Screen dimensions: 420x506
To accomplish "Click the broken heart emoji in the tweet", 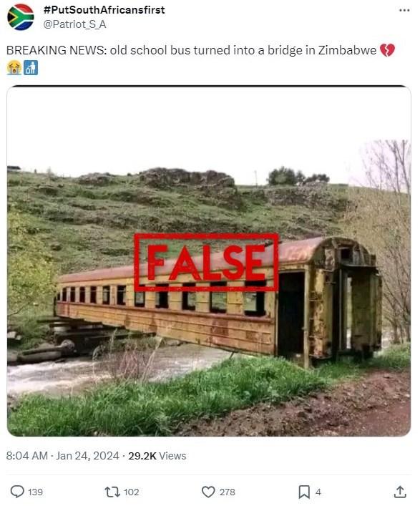I will click(387, 50).
